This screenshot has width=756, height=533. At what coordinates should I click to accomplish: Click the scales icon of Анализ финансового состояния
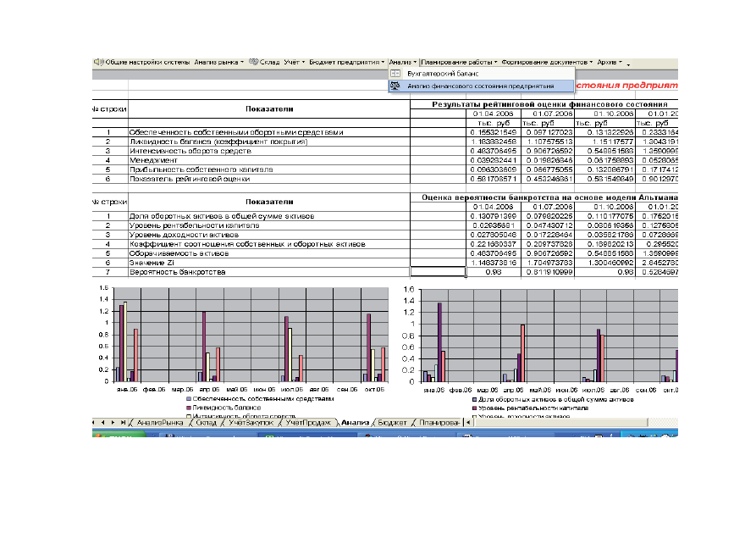point(395,86)
